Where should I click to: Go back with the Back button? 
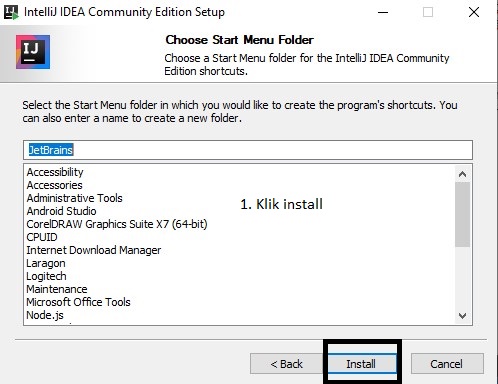click(286, 364)
